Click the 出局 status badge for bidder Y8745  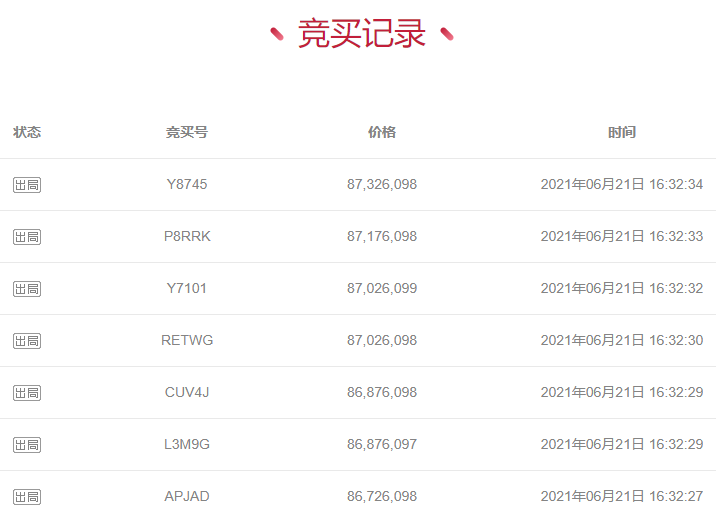pyautogui.click(x=27, y=185)
